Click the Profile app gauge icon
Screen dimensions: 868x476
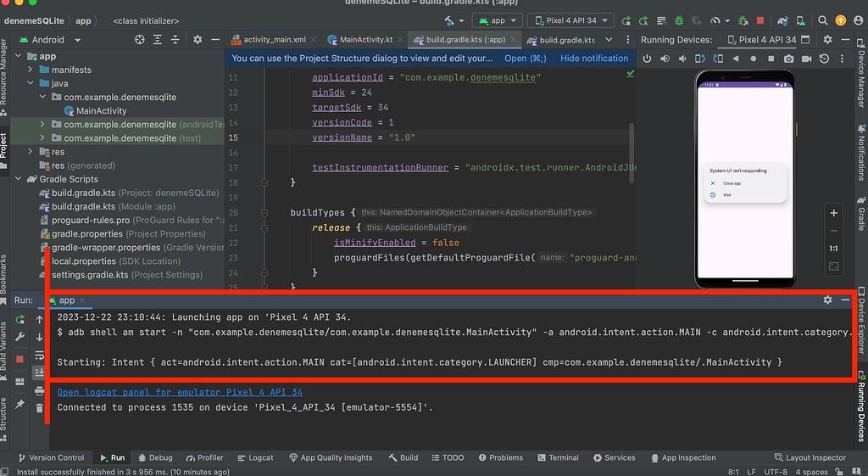[715, 20]
